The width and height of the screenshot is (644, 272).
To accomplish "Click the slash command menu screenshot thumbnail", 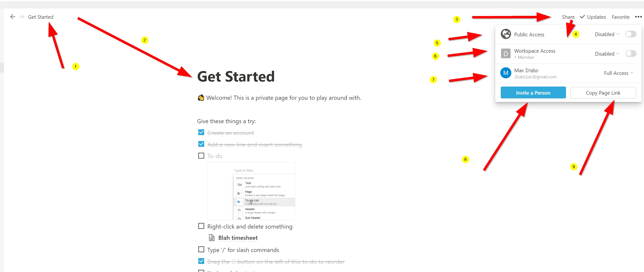I will [251, 191].
